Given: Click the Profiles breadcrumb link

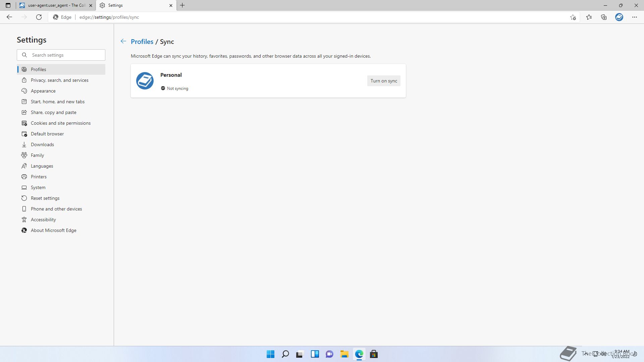Looking at the screenshot, I should (x=142, y=42).
